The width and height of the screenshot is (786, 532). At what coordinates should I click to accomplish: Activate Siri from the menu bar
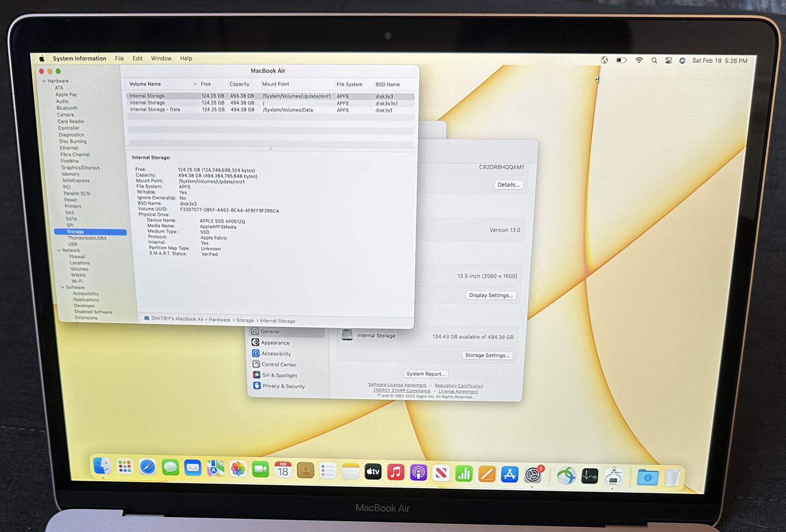click(682, 61)
